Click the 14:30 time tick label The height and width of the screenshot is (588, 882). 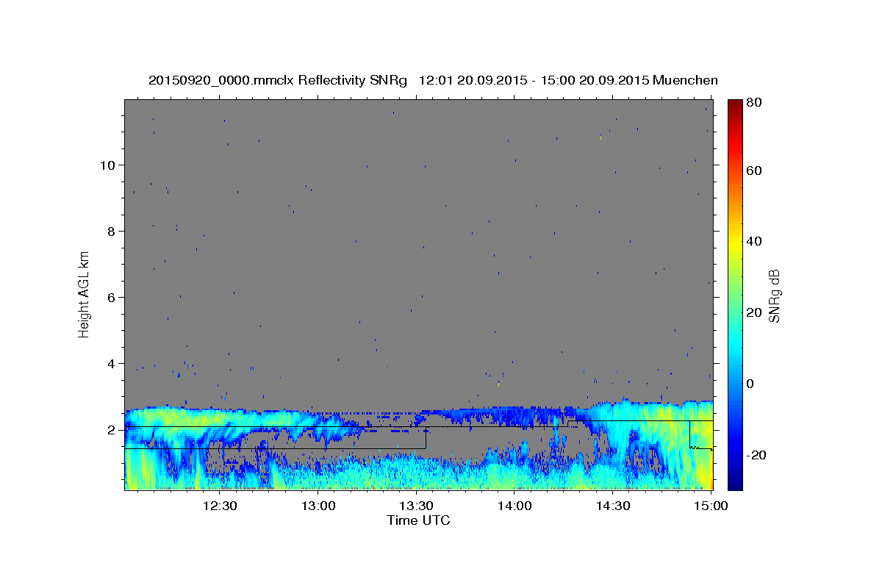click(614, 506)
